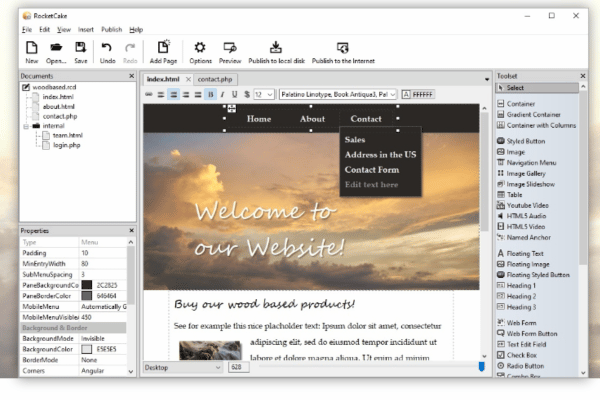Save the project with Save icon
Image resolution: width=600 pixels, height=400 pixels.
pyautogui.click(x=80, y=52)
